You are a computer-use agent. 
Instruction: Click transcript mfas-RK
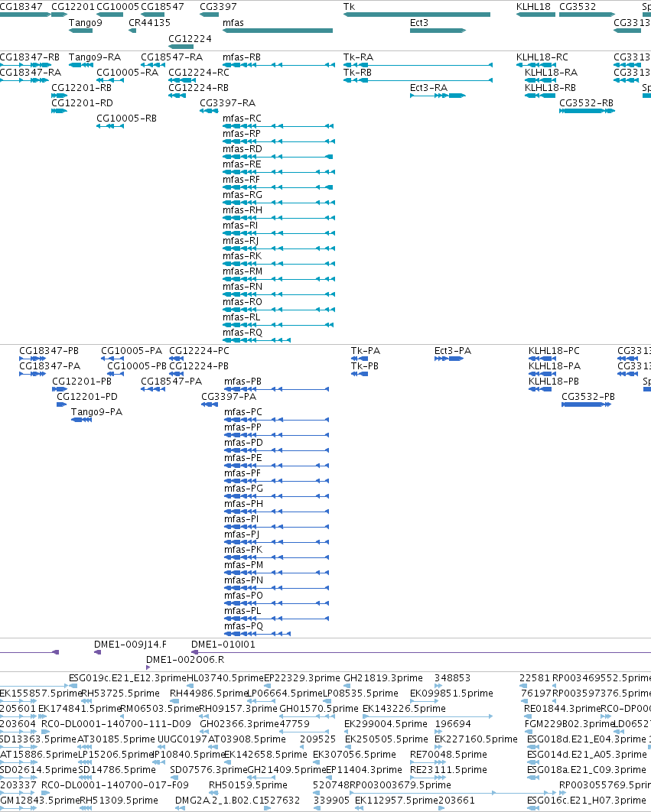(x=242, y=256)
